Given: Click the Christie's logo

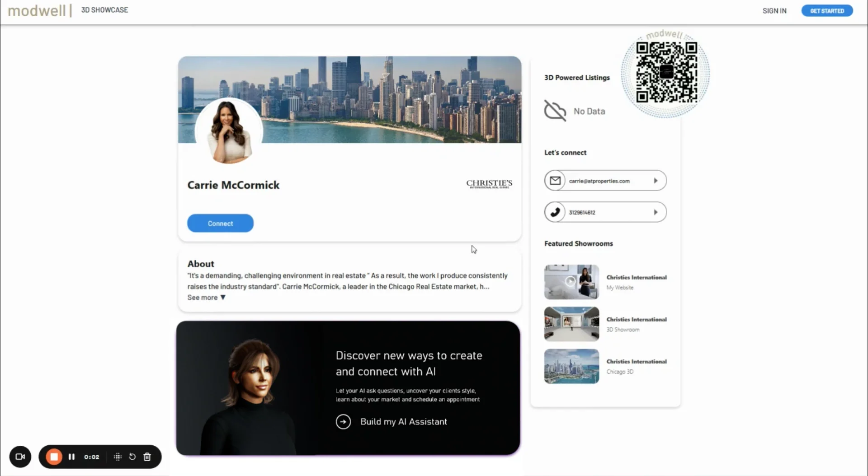Looking at the screenshot, I should 489,184.
